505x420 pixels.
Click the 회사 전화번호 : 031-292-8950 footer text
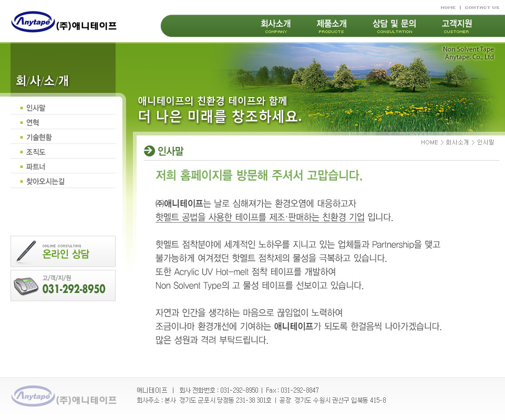[x=219, y=391]
